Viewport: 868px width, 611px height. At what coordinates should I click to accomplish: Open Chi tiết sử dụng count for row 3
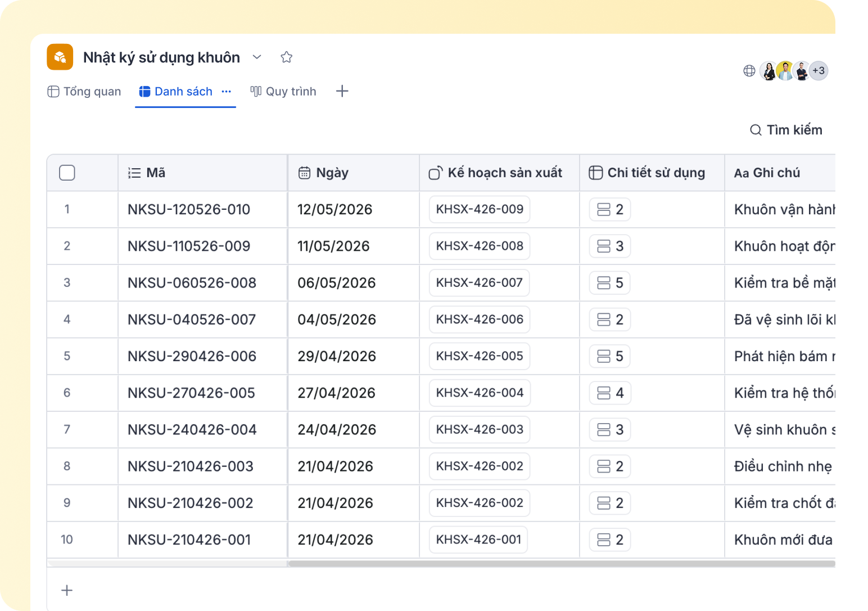click(x=610, y=282)
